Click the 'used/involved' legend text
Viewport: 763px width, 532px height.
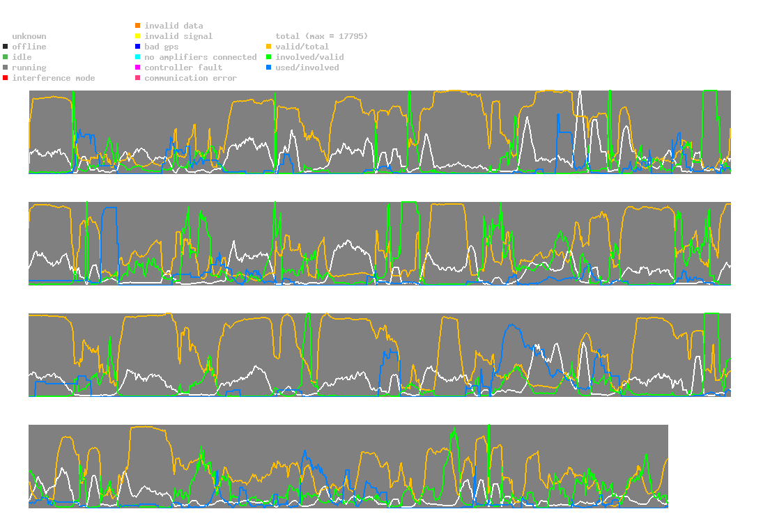pyautogui.click(x=307, y=68)
